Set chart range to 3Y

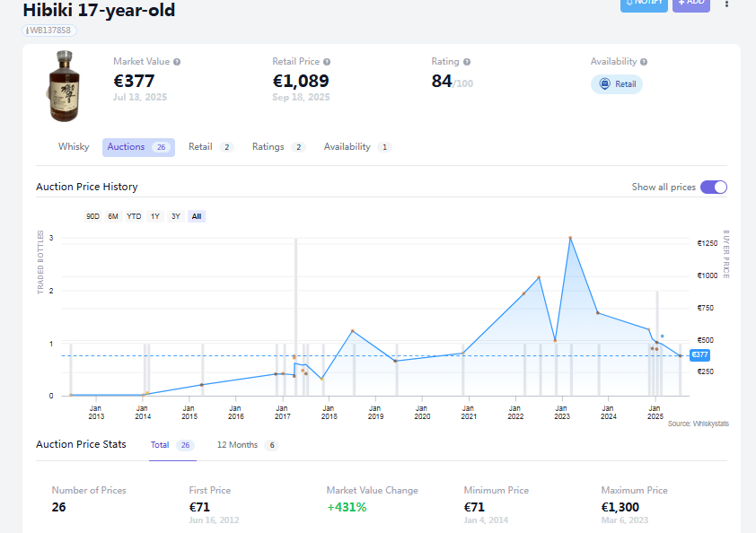pos(175,216)
